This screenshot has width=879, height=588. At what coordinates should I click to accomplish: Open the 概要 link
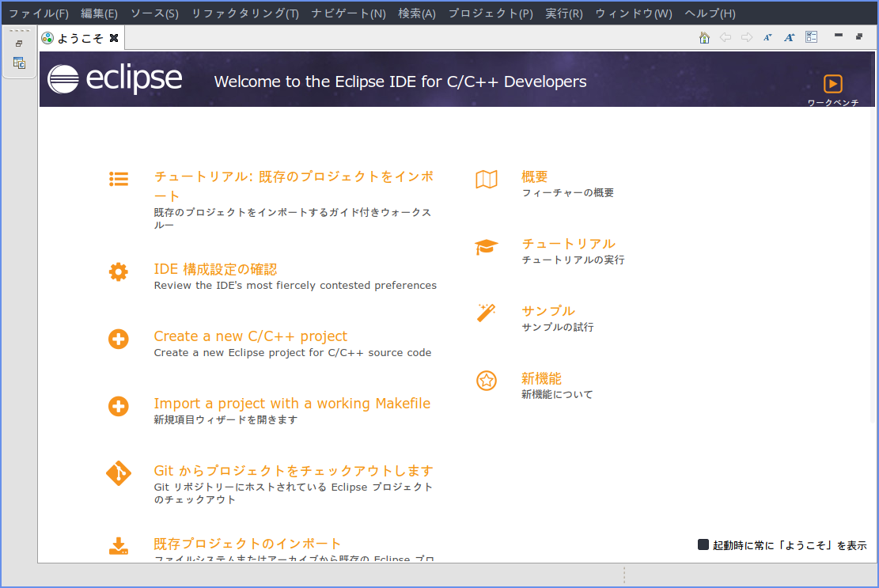point(534,177)
